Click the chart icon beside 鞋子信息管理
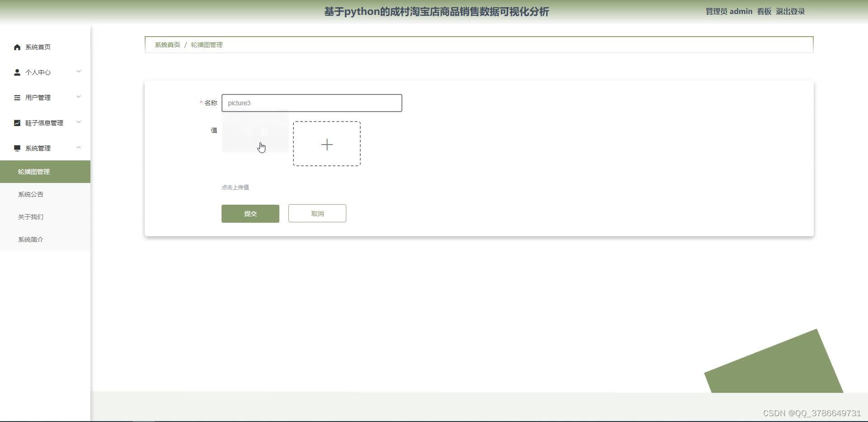The image size is (868, 422). coord(17,123)
